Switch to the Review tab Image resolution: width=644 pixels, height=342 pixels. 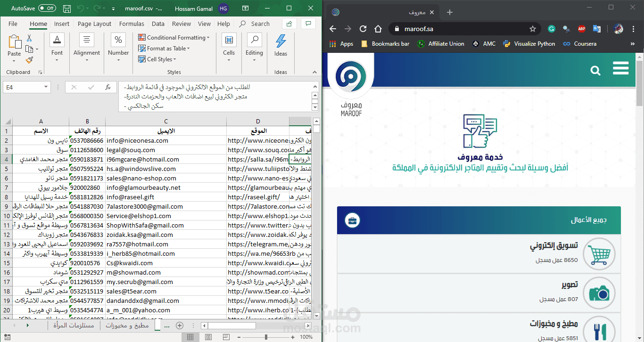click(182, 24)
